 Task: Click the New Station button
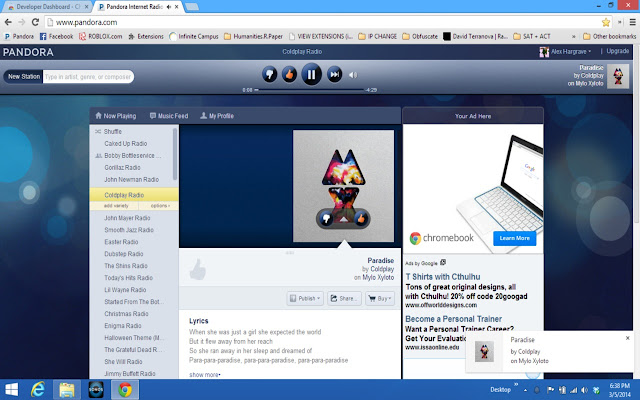coord(24,76)
